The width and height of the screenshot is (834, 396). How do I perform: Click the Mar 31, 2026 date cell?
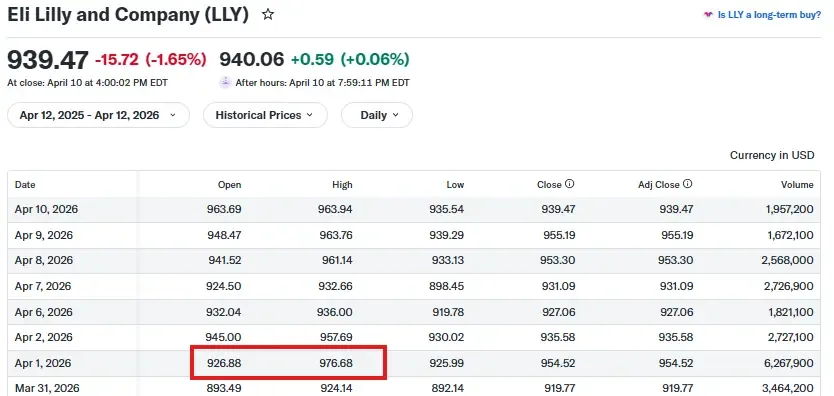(46, 389)
